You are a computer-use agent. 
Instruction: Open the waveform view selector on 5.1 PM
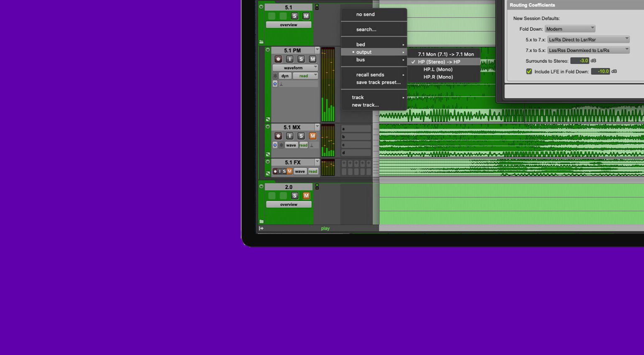tap(295, 68)
